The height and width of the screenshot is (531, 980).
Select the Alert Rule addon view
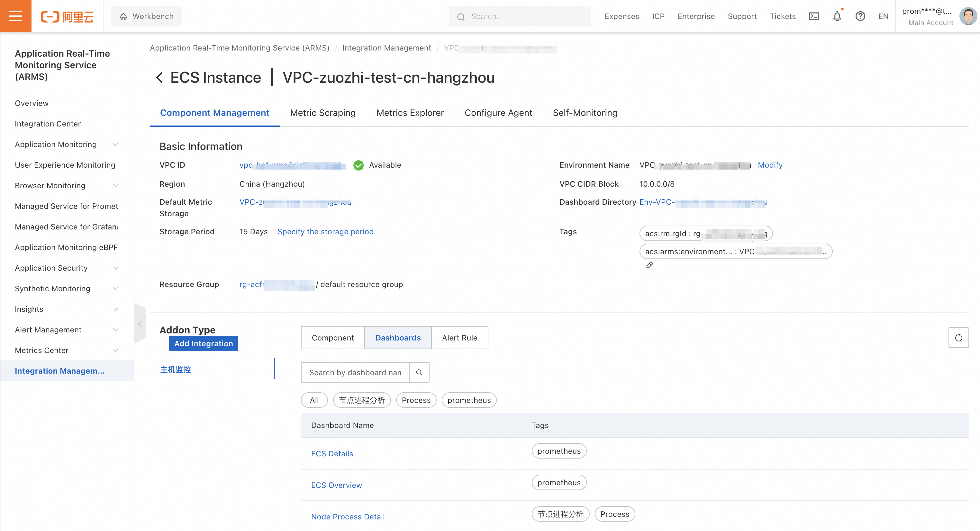point(459,338)
